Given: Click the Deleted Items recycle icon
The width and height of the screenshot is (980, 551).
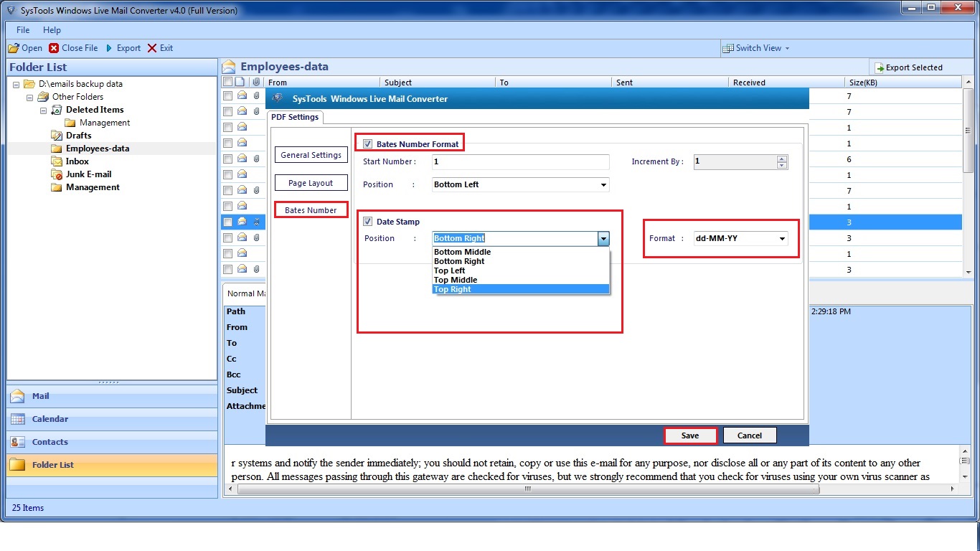Looking at the screenshot, I should pyautogui.click(x=57, y=110).
